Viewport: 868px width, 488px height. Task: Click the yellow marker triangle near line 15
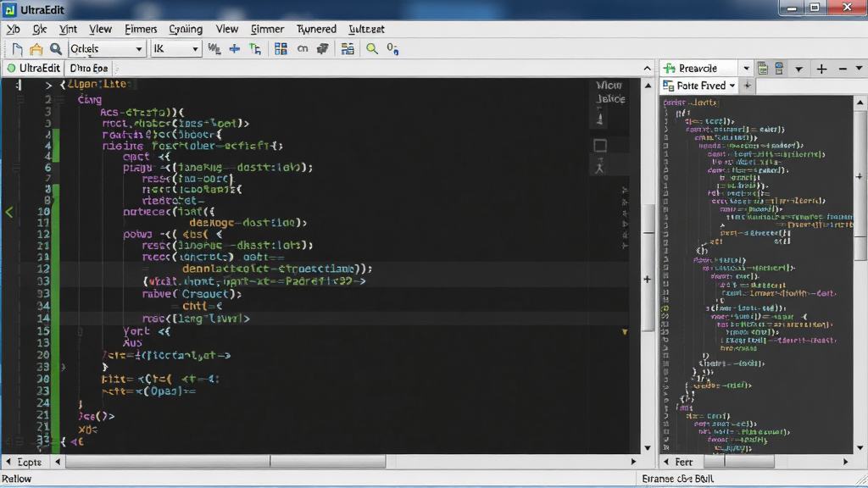click(625, 332)
